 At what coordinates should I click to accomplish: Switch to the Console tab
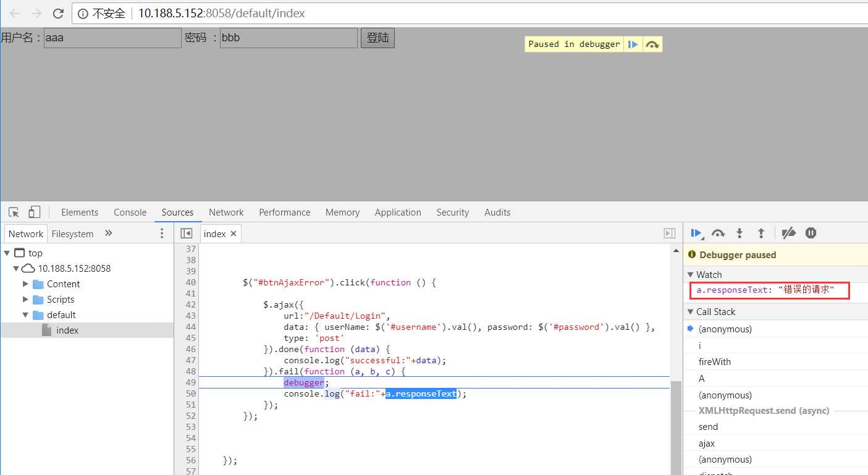(130, 212)
